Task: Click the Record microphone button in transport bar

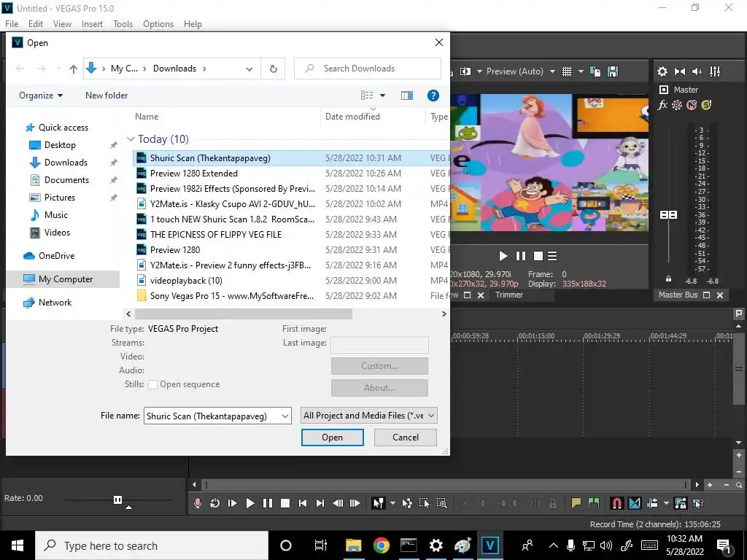Action: (x=197, y=503)
